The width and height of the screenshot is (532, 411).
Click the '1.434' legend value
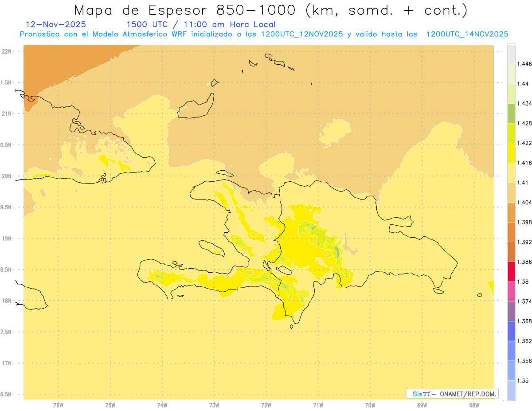(x=524, y=103)
